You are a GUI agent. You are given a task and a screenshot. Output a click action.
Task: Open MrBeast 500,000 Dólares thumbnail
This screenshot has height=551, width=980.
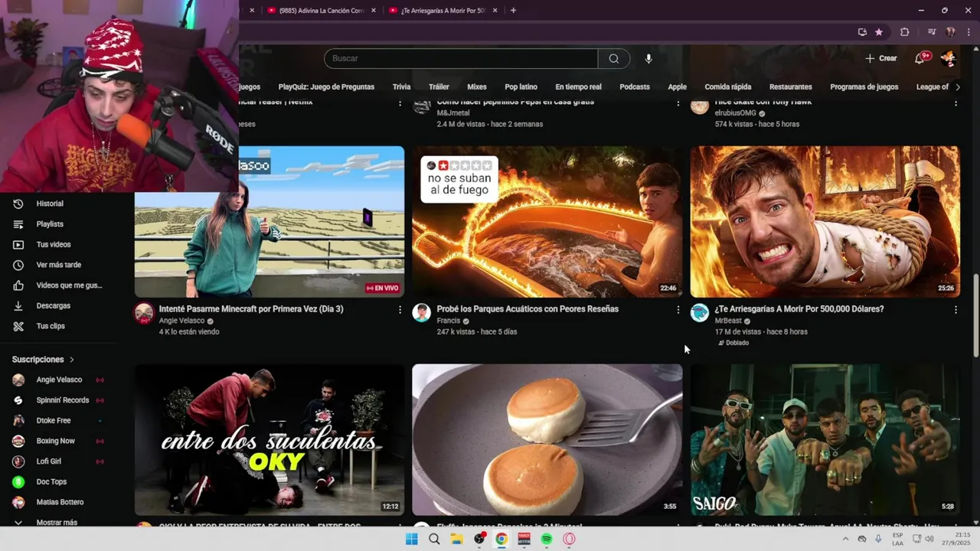pos(825,222)
